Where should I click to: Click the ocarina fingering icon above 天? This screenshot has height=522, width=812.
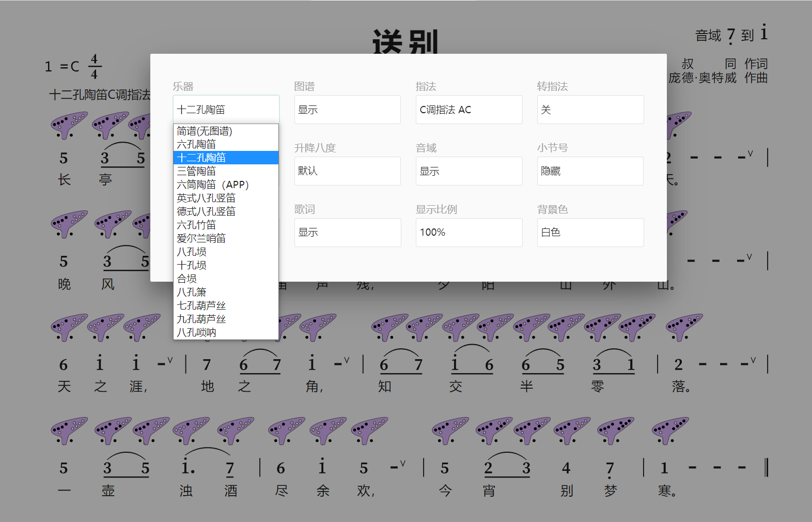tap(69, 327)
